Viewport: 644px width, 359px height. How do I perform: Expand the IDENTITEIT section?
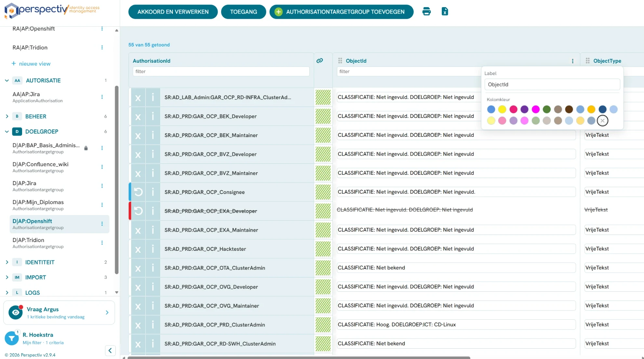(x=7, y=262)
